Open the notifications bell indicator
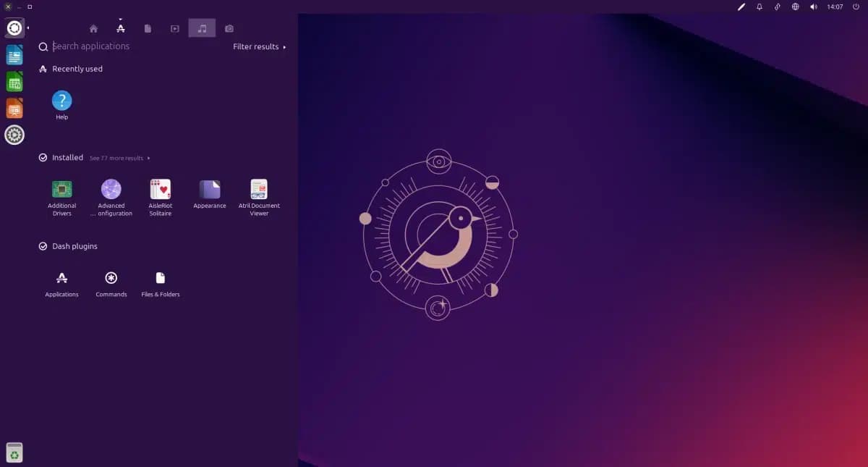The image size is (868, 467). pos(759,7)
